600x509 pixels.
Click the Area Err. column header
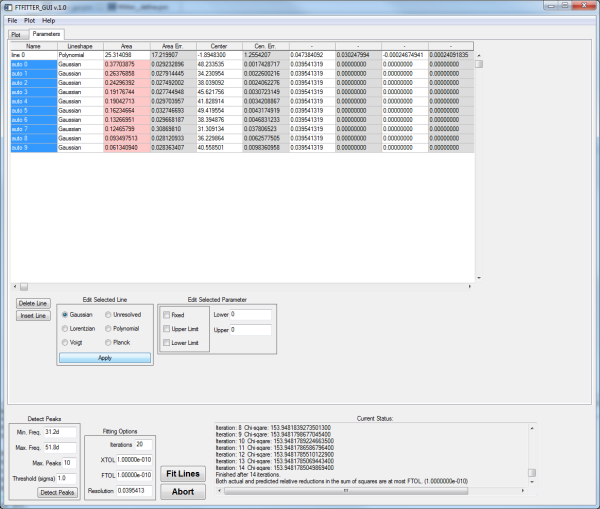click(173, 46)
